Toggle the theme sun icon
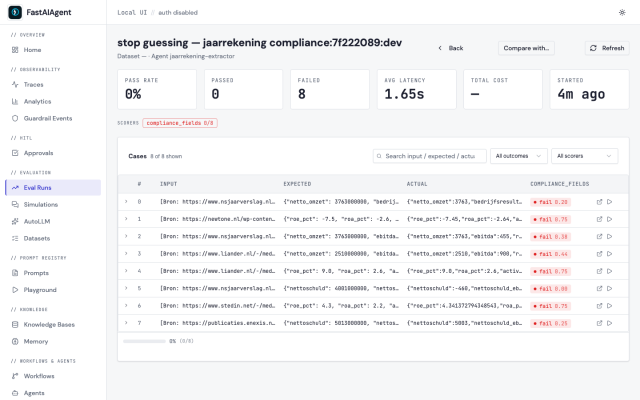Image resolution: width=640 pixels, height=400 pixels. [x=622, y=12]
